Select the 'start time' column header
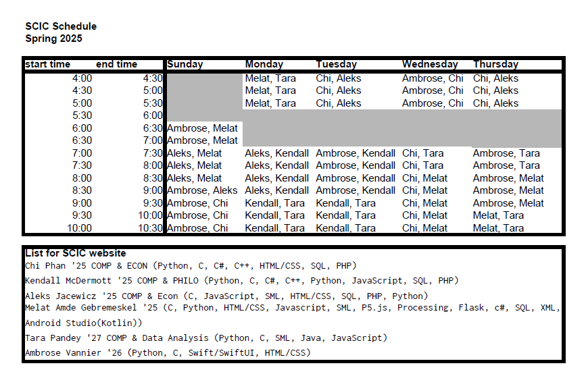 pyautogui.click(x=47, y=64)
